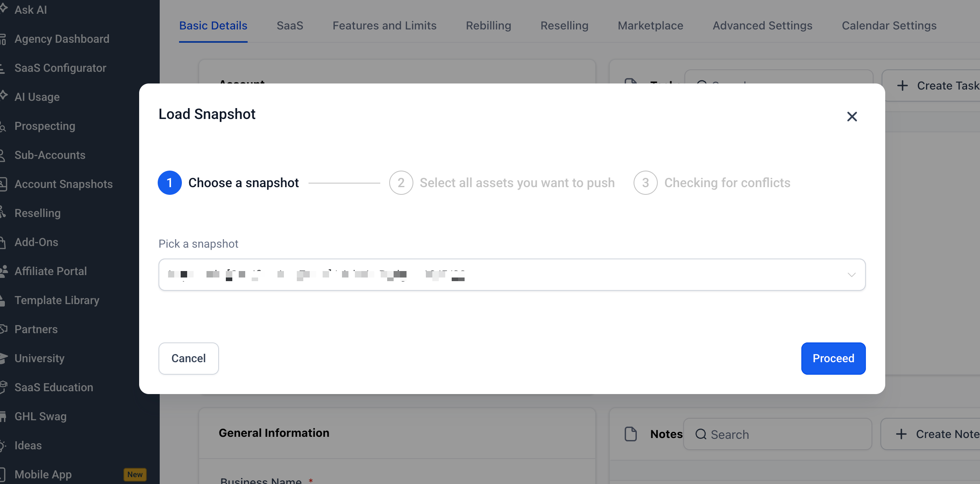Open Sub-Accounts in sidebar
980x484 pixels.
click(50, 155)
